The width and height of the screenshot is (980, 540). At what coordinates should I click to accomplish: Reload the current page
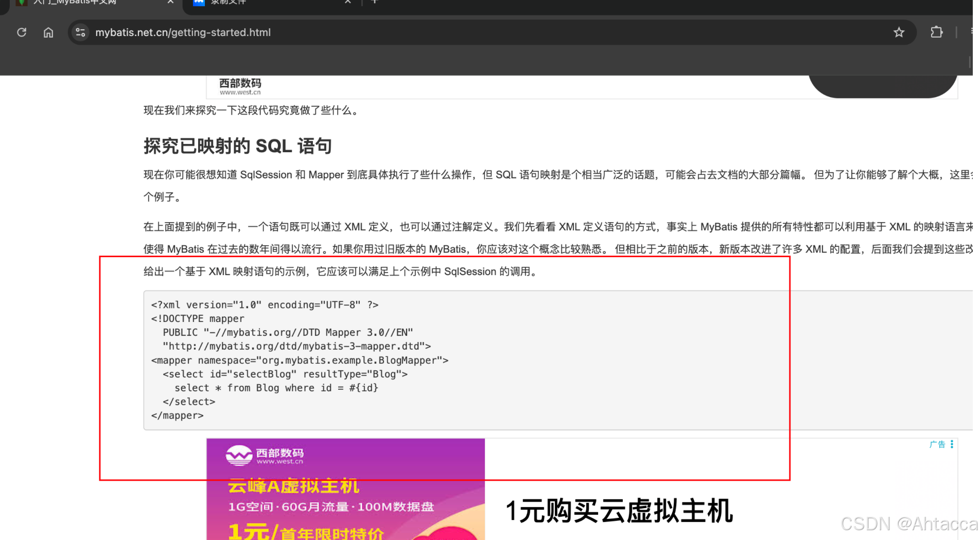tap(22, 32)
